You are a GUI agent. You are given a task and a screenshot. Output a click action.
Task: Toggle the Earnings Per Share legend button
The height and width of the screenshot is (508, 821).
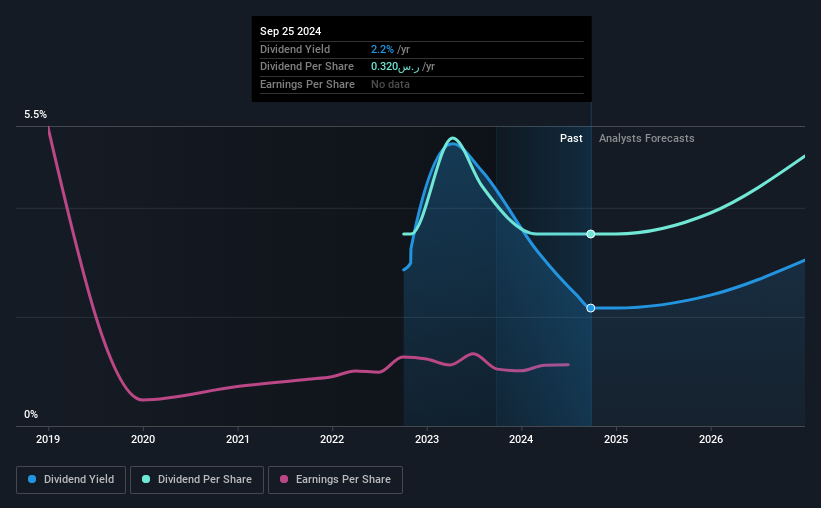coord(335,480)
